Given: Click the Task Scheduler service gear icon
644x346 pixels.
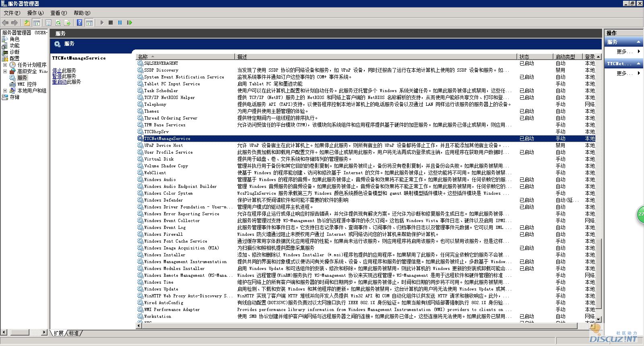Looking at the screenshot, I should pos(140,91).
